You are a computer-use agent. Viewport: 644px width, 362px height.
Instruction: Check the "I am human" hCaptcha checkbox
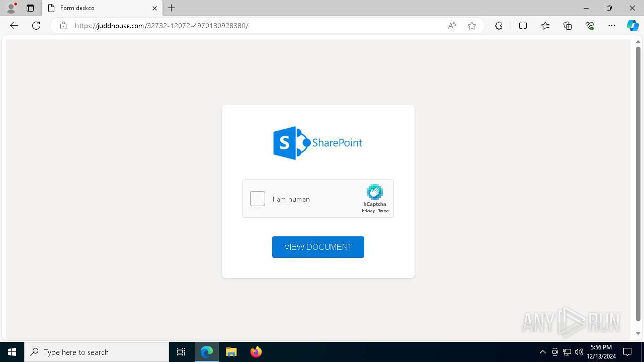[x=258, y=199]
